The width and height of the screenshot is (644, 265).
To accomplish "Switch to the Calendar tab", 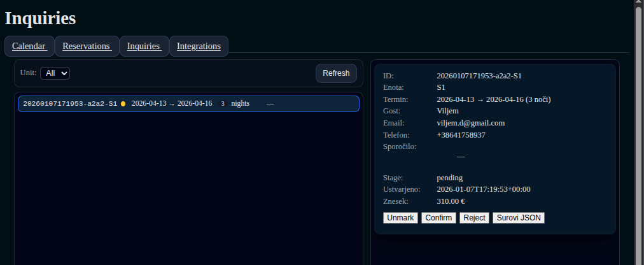I will pos(29,46).
